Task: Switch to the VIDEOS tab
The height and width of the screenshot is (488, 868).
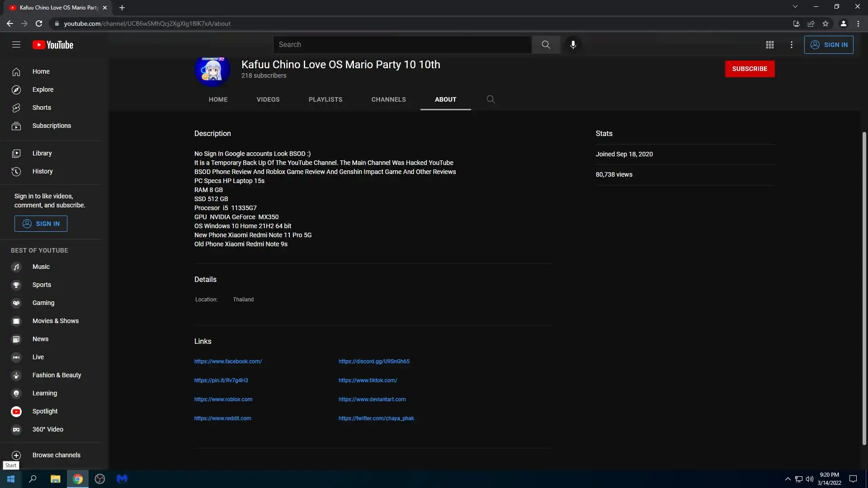Action: coord(268,99)
